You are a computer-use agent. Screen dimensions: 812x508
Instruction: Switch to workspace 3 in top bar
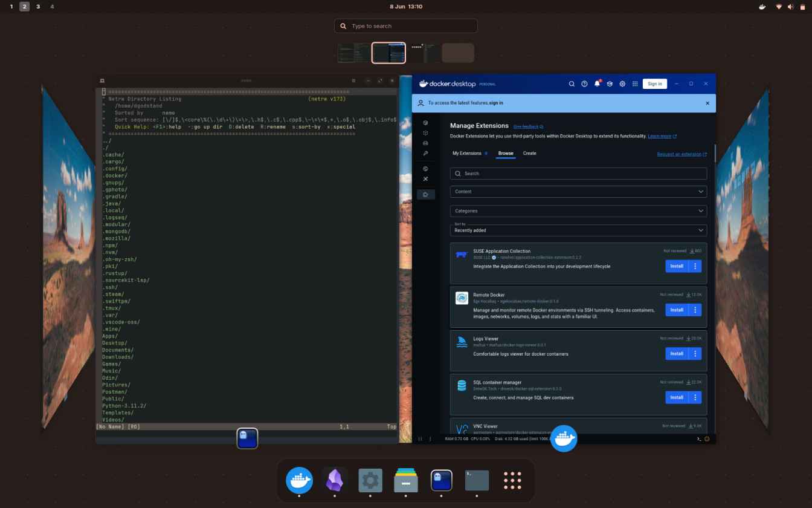click(38, 7)
